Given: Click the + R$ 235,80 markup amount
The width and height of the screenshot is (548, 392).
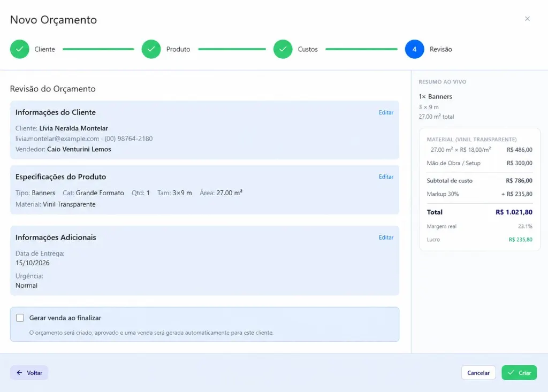Looking at the screenshot, I should (516, 194).
